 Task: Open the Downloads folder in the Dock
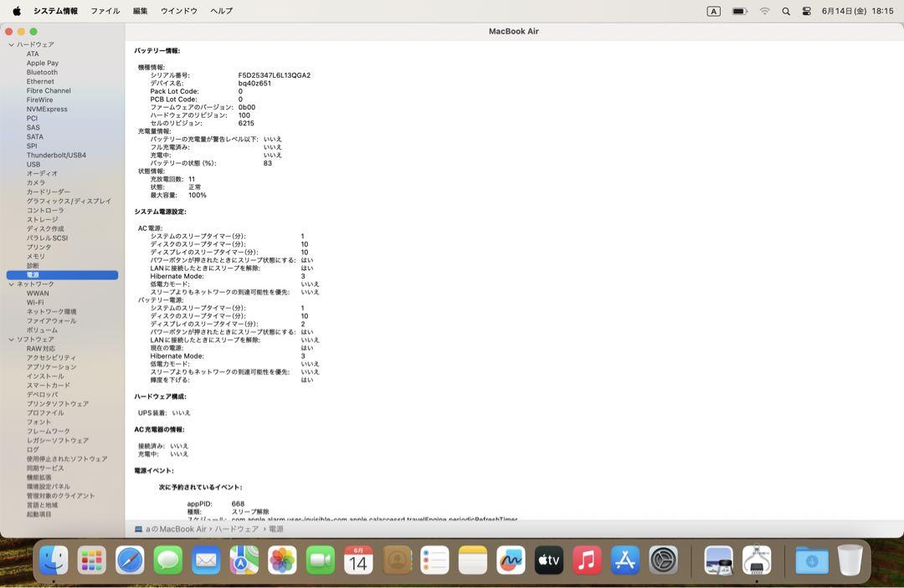pos(812,560)
